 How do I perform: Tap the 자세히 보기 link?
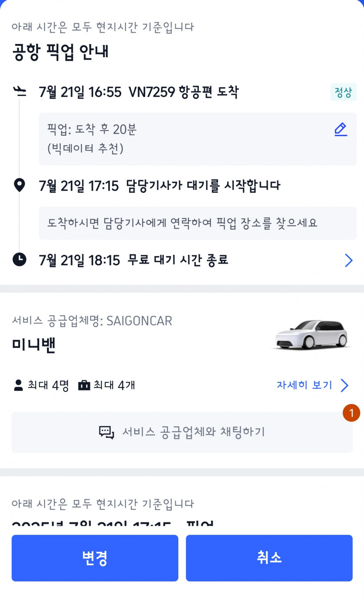(304, 385)
